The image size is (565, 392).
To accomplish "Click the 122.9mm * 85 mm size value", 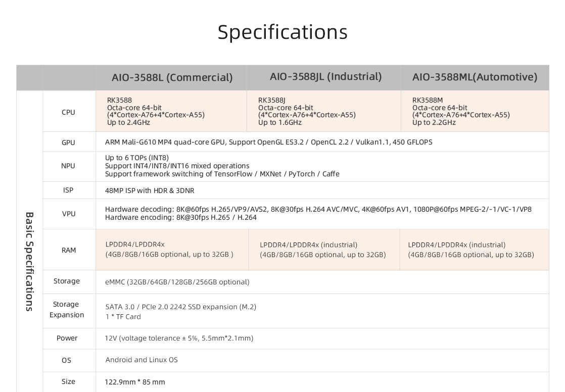I will point(135,382).
